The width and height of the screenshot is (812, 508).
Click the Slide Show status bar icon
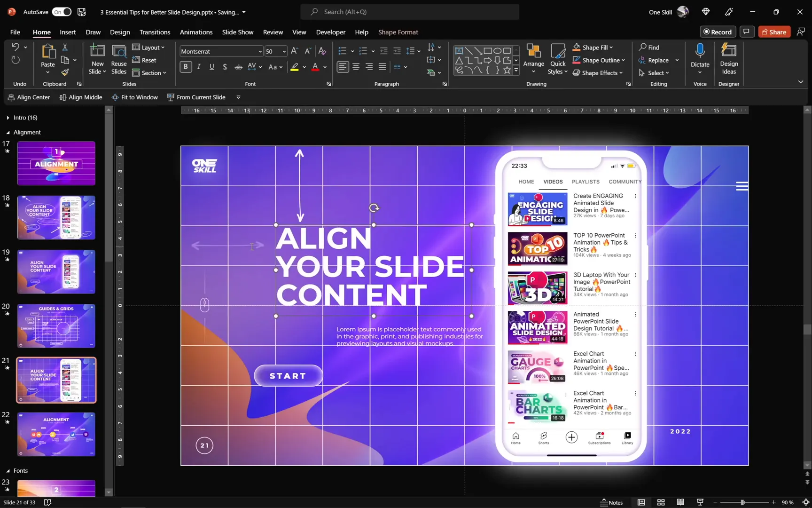(700, 502)
